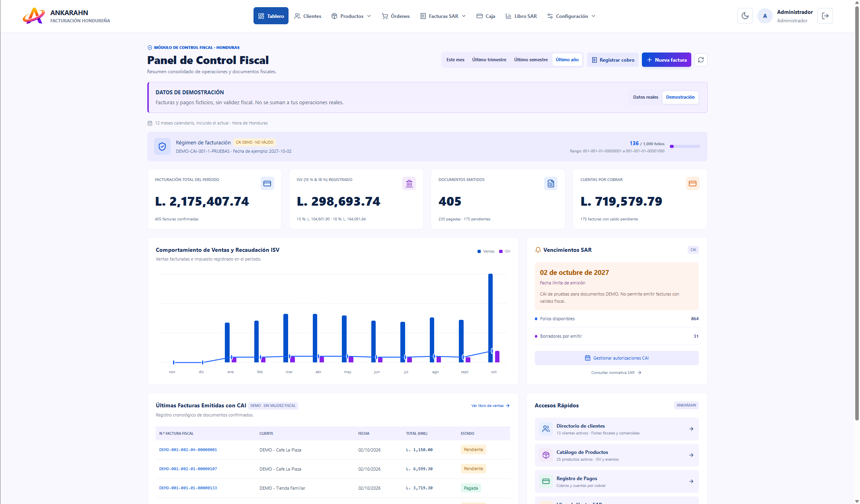Click the bank icon on ISV card

pos(409,183)
